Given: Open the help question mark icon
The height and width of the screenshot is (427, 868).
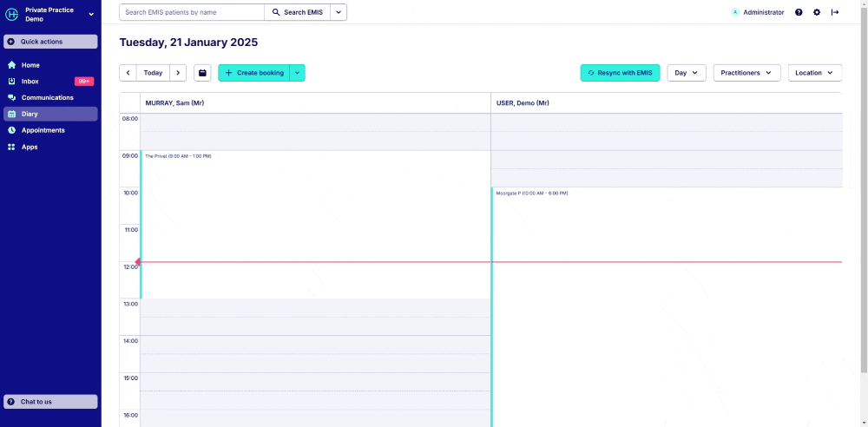Looking at the screenshot, I should (x=799, y=12).
